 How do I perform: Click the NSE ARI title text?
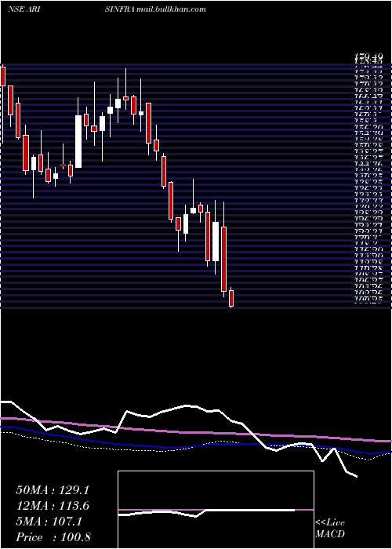23,9
